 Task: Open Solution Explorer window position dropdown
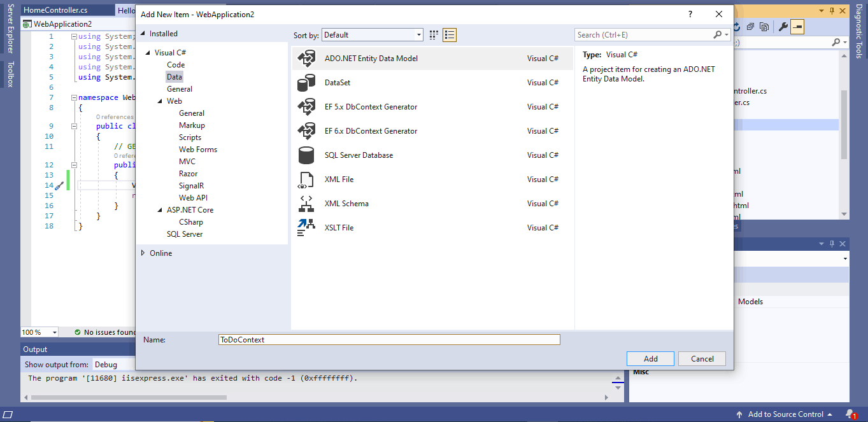click(x=822, y=11)
